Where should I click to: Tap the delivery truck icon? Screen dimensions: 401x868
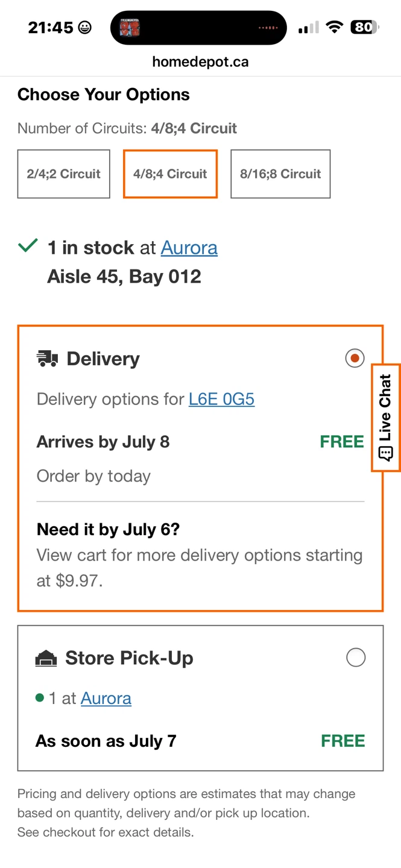tap(47, 359)
